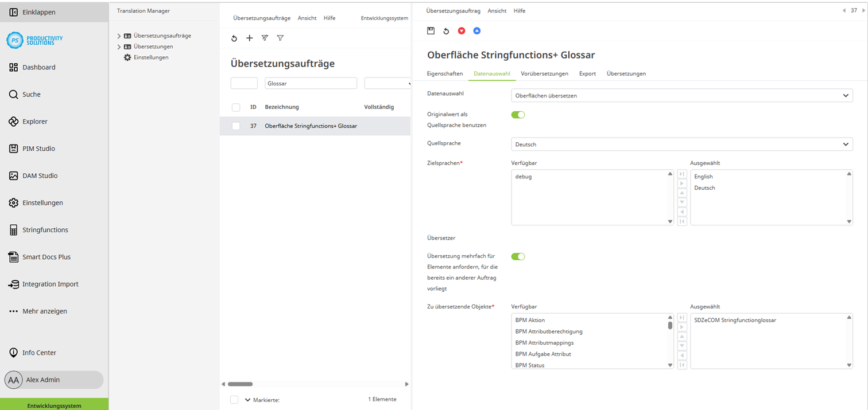Toggle Übersetzung mehrfach anfordern switch
The width and height of the screenshot is (868, 410).
coord(518,257)
